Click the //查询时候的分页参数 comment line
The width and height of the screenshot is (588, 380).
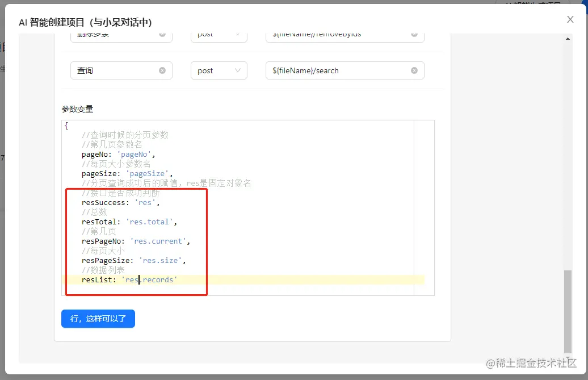(x=125, y=135)
